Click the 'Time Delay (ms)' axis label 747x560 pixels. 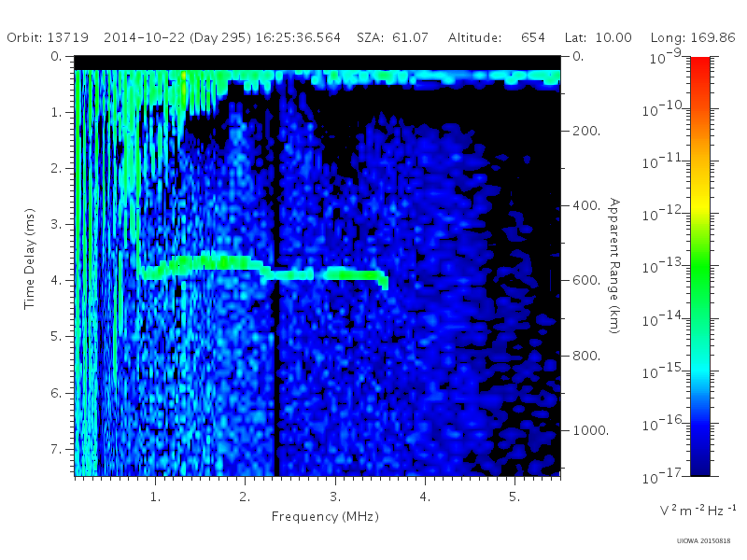pos(30,259)
